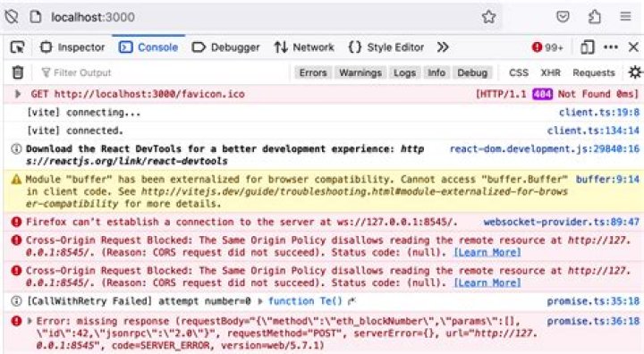
Task: Open source link client.ts:134:14
Action: tap(593, 131)
